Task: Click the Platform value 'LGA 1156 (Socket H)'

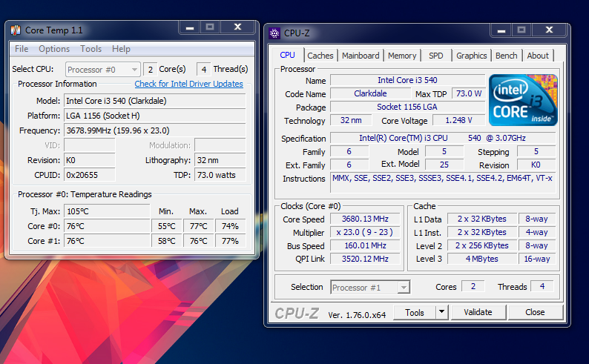Action: click(155, 116)
